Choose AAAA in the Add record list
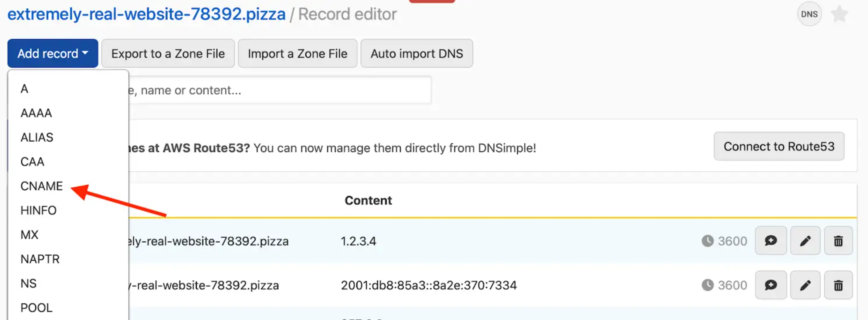868x320 pixels. 36,113
